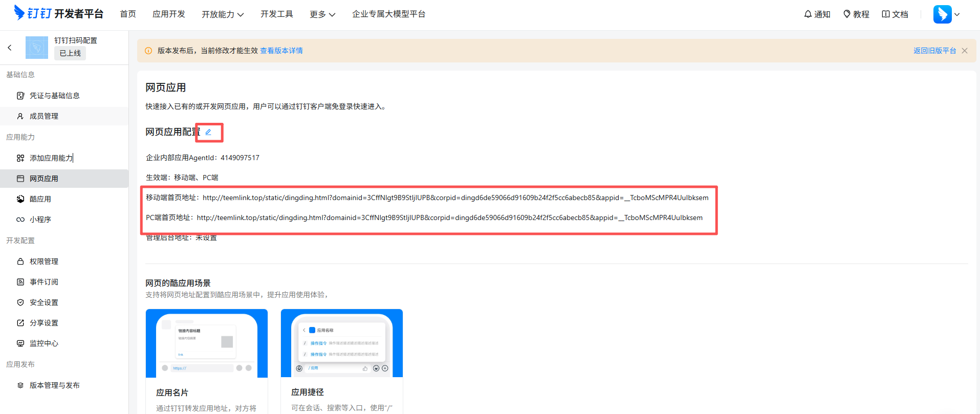Click the 钉钉扫码配置 app thumbnail icon
Screen dimensions: 980x414
coord(37,48)
